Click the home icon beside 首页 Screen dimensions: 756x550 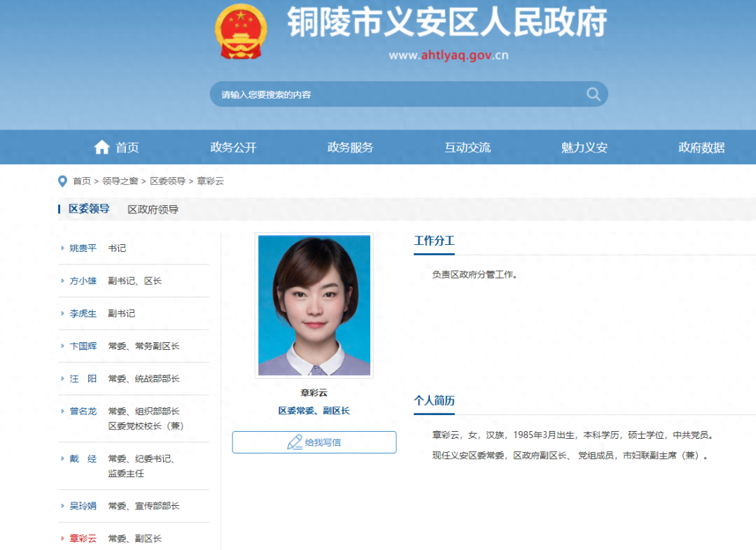click(102, 147)
